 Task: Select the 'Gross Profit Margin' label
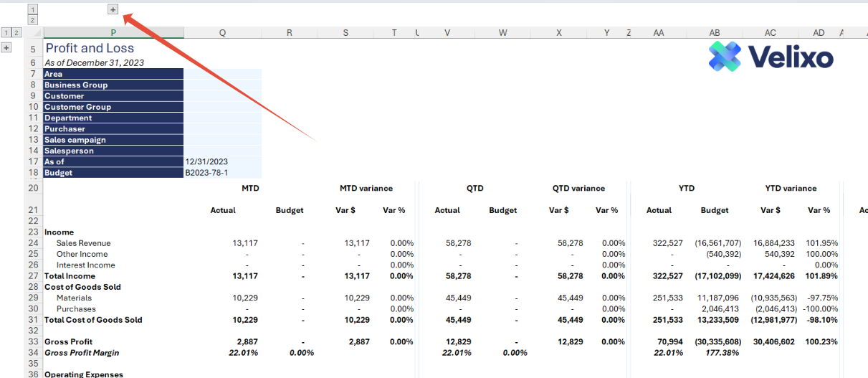point(82,353)
